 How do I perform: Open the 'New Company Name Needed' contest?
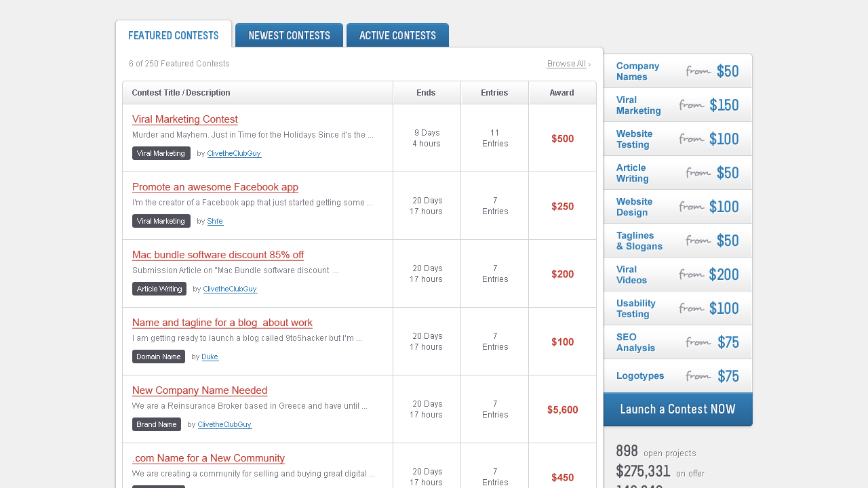click(x=199, y=390)
